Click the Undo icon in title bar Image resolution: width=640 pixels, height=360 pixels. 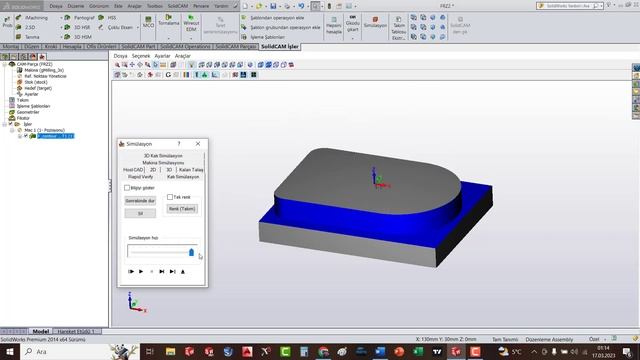[x=301, y=6]
